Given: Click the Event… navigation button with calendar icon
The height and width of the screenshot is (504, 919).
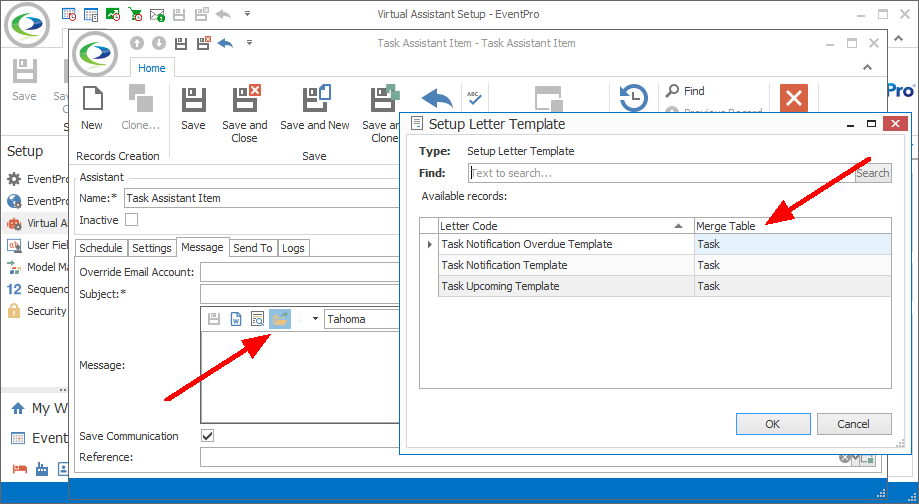Looking at the screenshot, I should [x=39, y=438].
